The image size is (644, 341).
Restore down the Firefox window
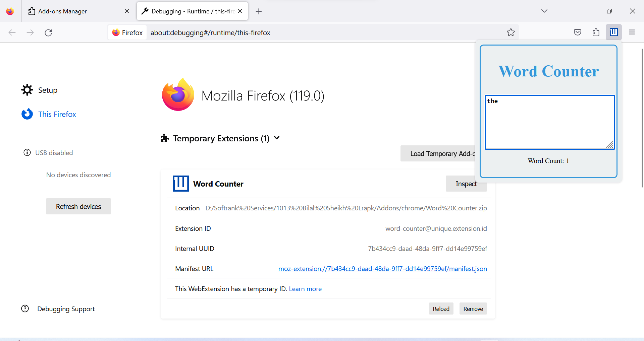tap(609, 11)
